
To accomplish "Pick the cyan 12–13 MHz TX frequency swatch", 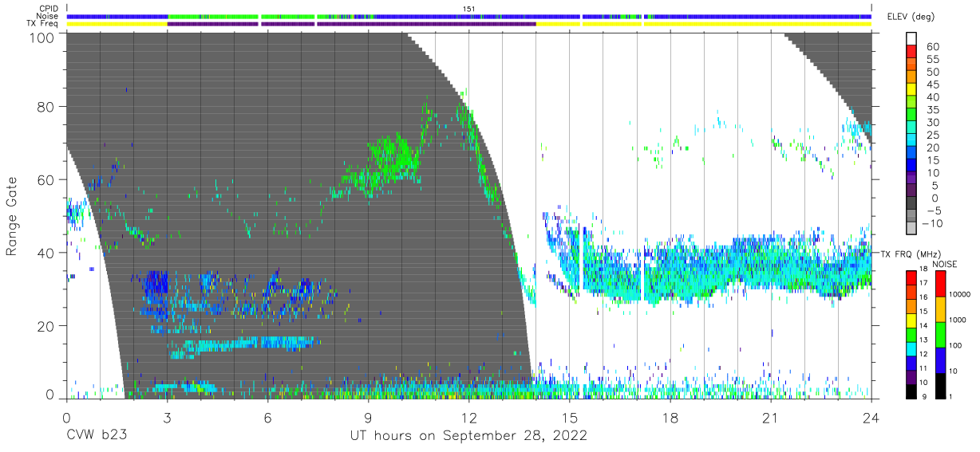I will click(912, 348).
